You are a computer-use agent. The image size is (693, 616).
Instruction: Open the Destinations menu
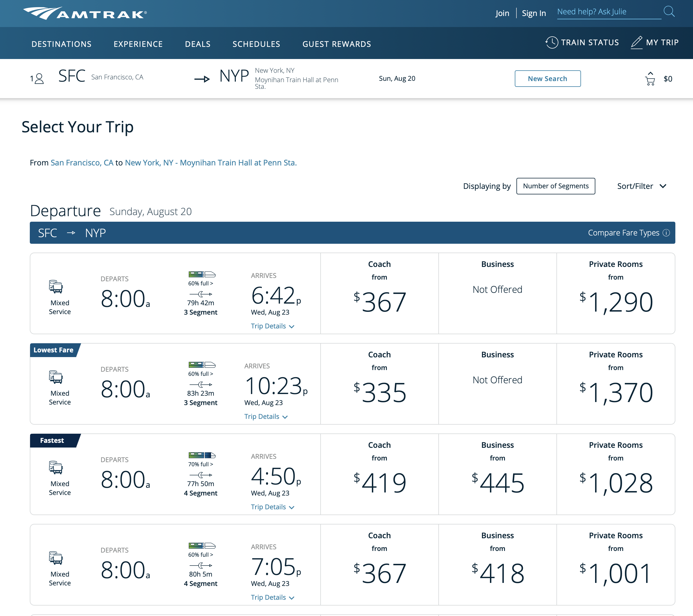(61, 44)
